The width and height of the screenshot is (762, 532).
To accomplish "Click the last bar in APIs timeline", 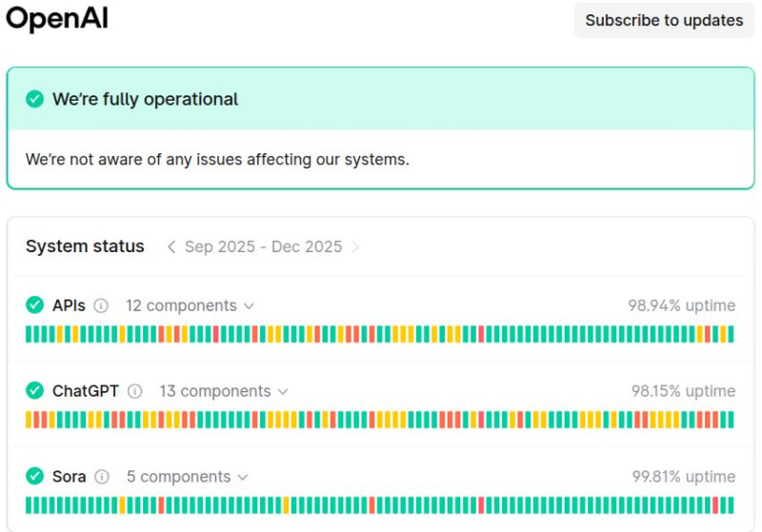I will (x=731, y=334).
